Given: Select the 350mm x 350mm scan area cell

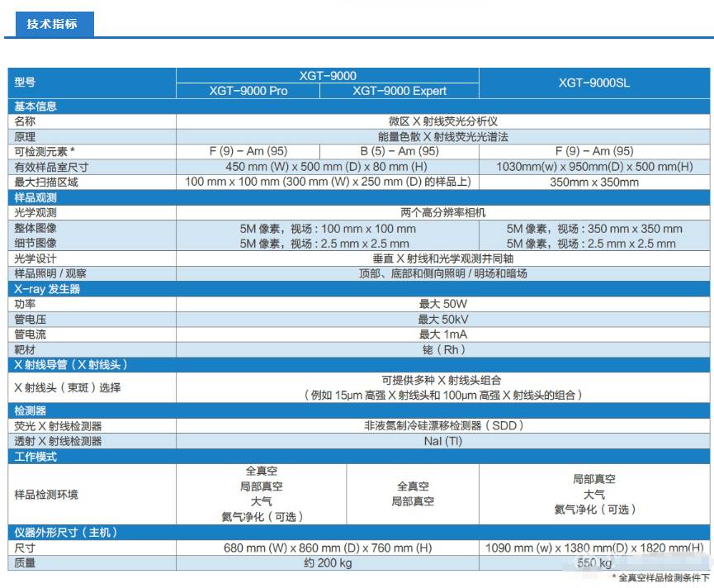Looking at the screenshot, I should [593, 182].
